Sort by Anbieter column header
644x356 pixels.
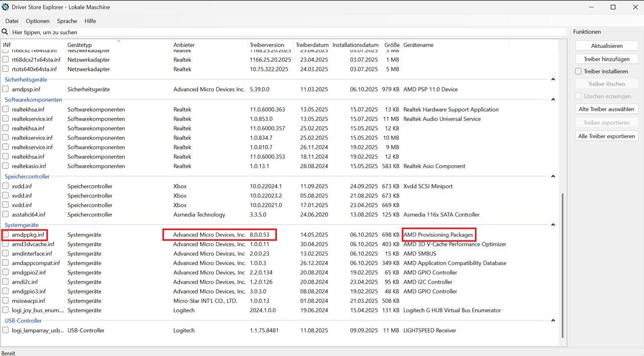[210, 45]
